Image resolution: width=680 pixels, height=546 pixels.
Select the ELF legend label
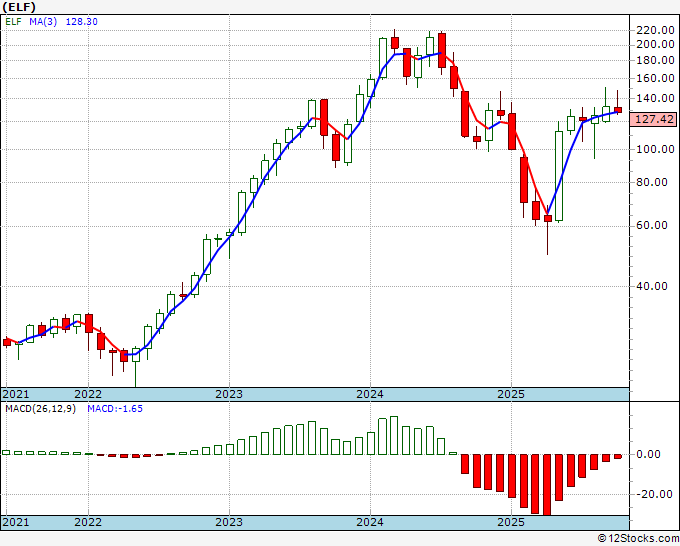click(13, 22)
